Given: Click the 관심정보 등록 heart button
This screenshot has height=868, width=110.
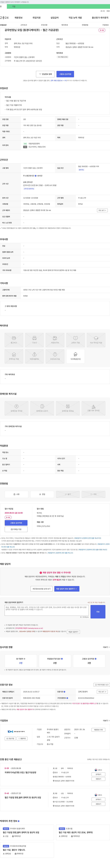Looking at the screenshot, I should click(x=45, y=74).
